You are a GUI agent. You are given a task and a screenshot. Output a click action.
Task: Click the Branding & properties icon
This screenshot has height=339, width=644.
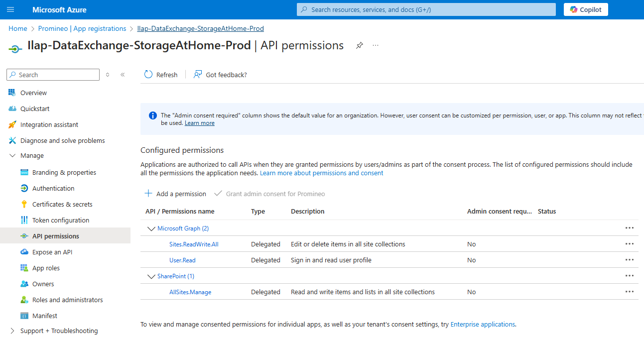tap(24, 172)
